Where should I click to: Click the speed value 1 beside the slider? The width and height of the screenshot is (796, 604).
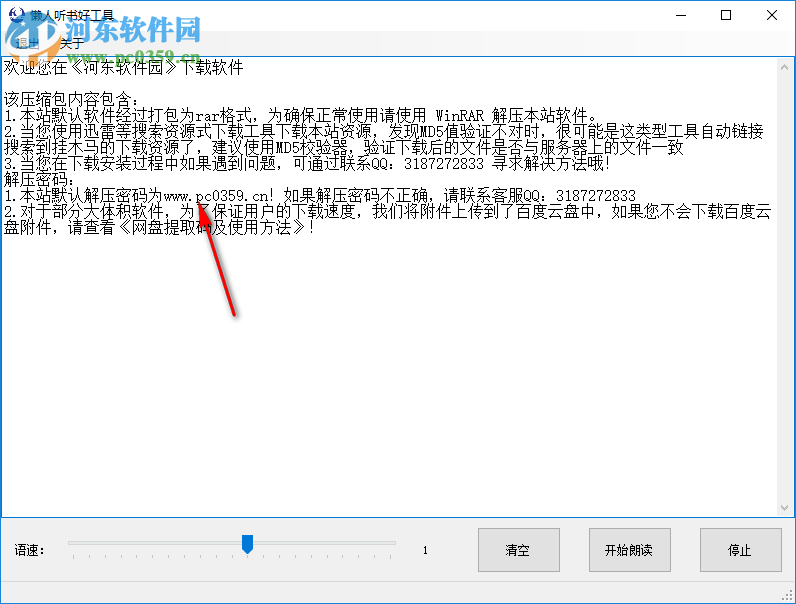425,550
